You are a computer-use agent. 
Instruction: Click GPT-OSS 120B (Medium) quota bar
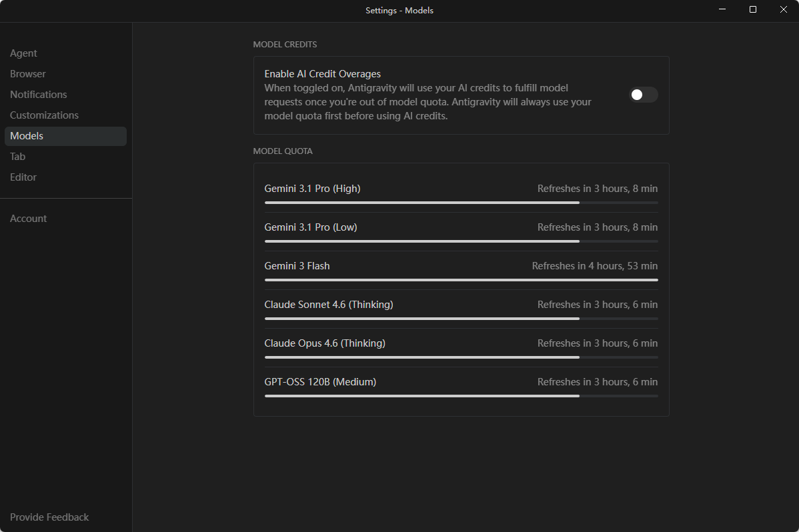click(x=461, y=396)
